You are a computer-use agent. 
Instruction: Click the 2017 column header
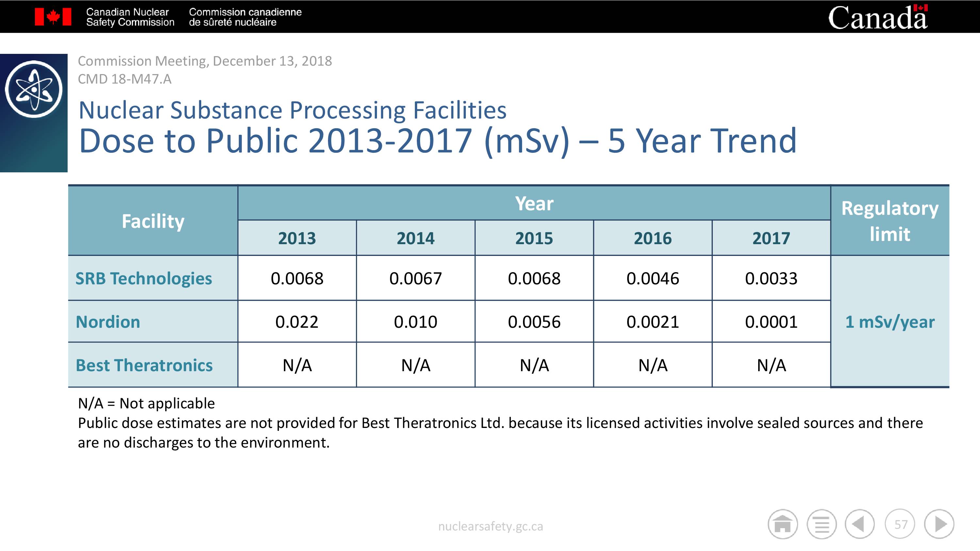pos(771,238)
